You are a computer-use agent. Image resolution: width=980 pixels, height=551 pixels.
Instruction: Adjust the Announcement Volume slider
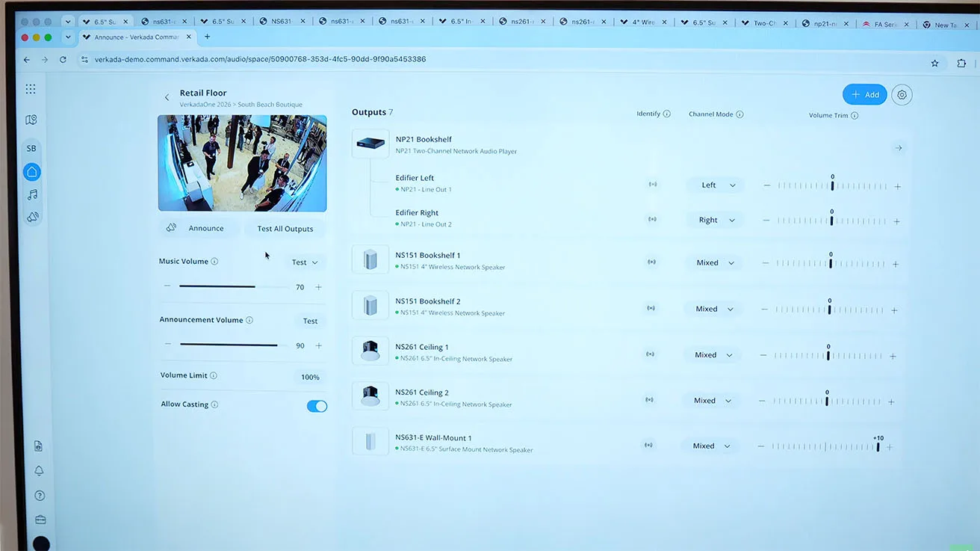[x=234, y=345]
